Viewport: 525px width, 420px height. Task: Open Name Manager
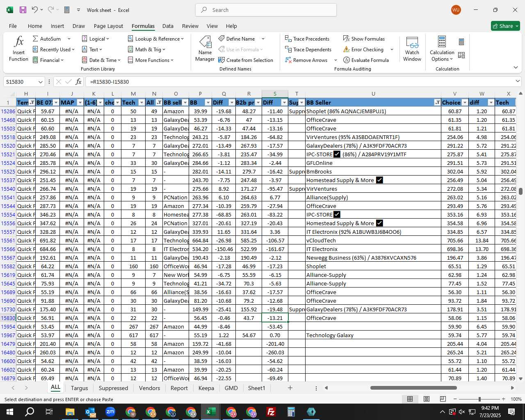(x=205, y=48)
